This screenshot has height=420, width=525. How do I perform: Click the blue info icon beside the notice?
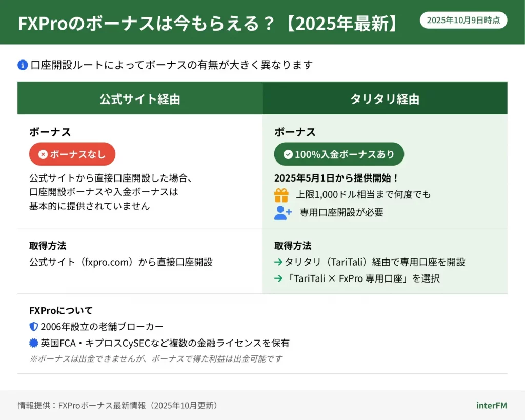(x=23, y=65)
